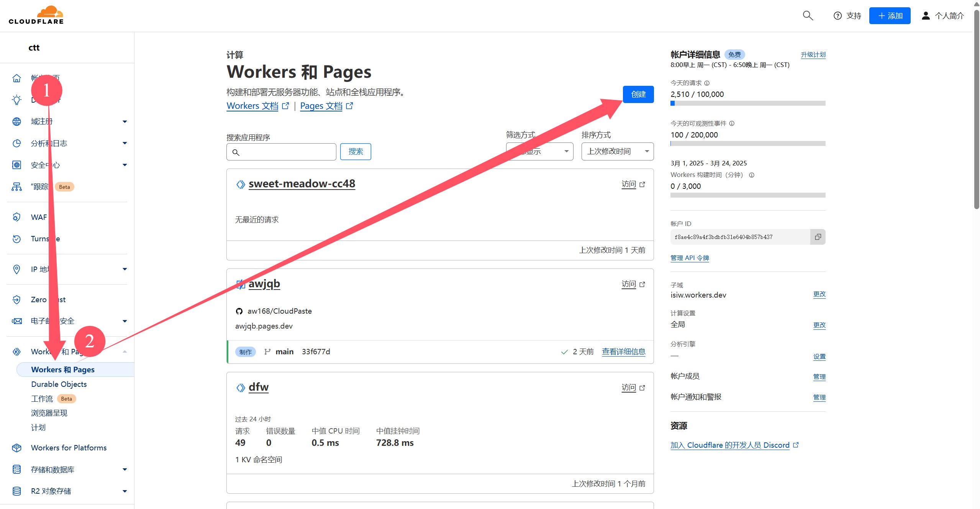Click the Workers 和 Pages diamond sidebar icon
The width and height of the screenshot is (980, 509).
click(16, 352)
